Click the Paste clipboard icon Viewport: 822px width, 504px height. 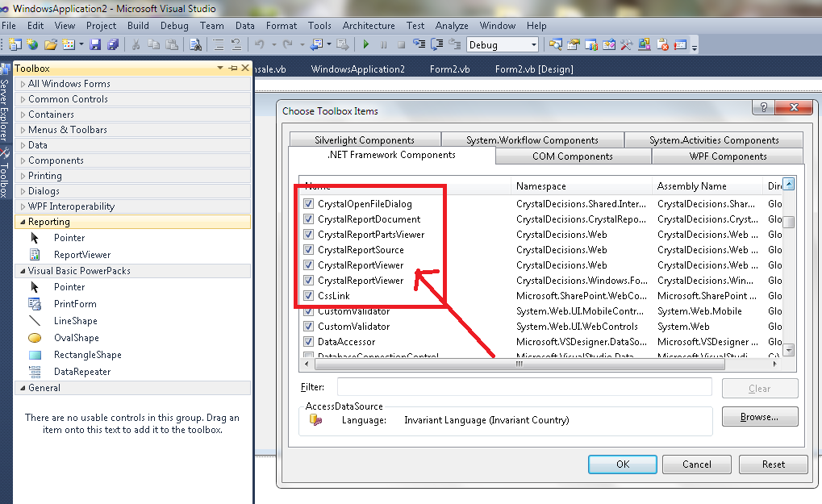point(172,45)
